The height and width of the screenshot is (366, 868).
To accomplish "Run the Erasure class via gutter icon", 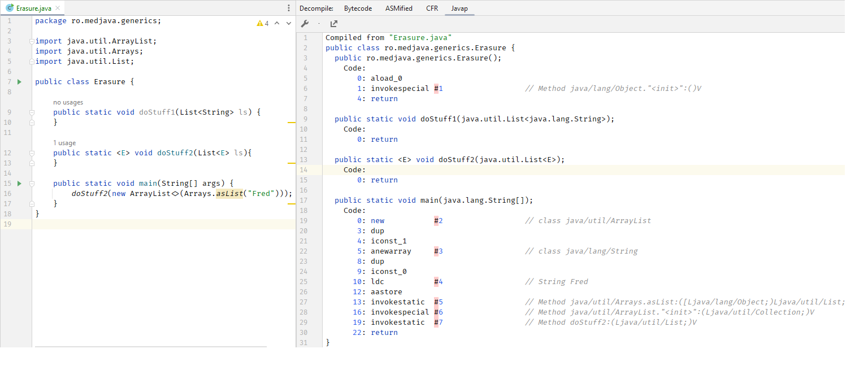I will tap(19, 82).
